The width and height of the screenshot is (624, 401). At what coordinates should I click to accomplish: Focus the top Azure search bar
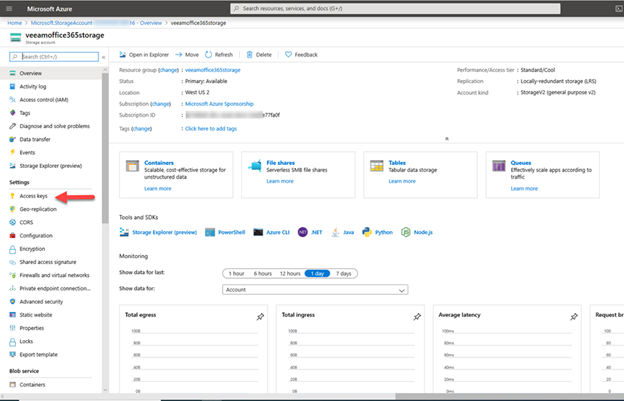point(395,8)
